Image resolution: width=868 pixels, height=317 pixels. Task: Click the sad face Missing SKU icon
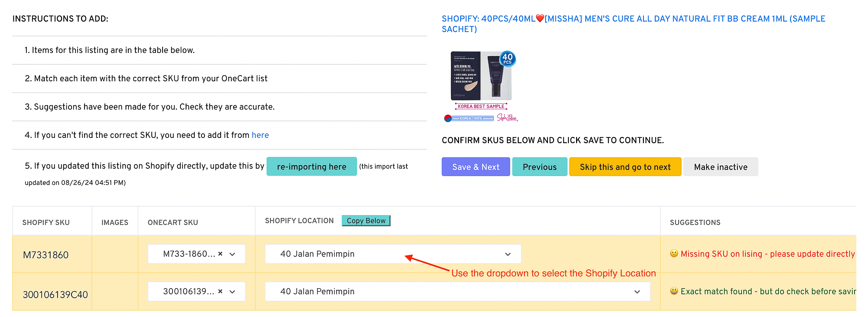674,254
